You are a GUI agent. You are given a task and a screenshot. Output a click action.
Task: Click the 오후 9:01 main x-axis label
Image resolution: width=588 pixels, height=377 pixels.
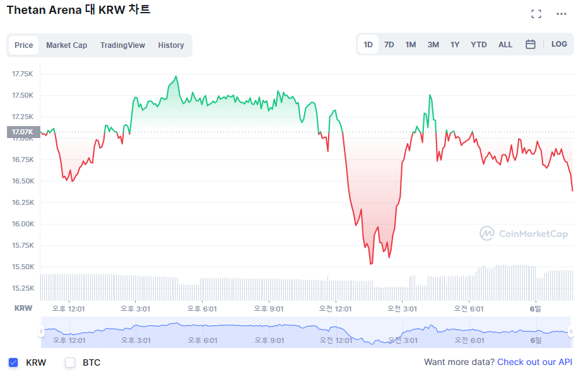[x=269, y=309]
